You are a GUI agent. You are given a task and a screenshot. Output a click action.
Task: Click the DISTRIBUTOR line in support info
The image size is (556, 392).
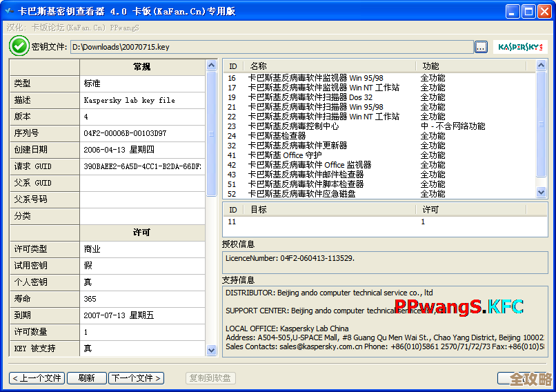tap(329, 293)
